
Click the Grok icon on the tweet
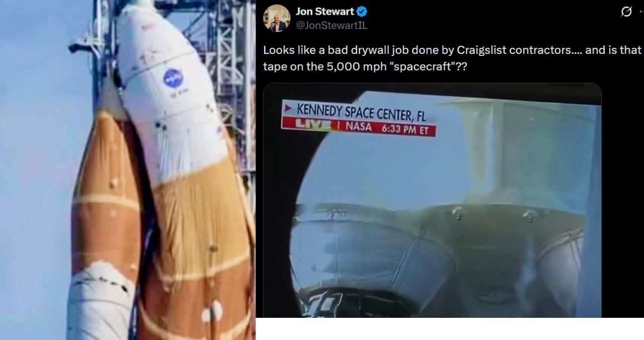626,12
